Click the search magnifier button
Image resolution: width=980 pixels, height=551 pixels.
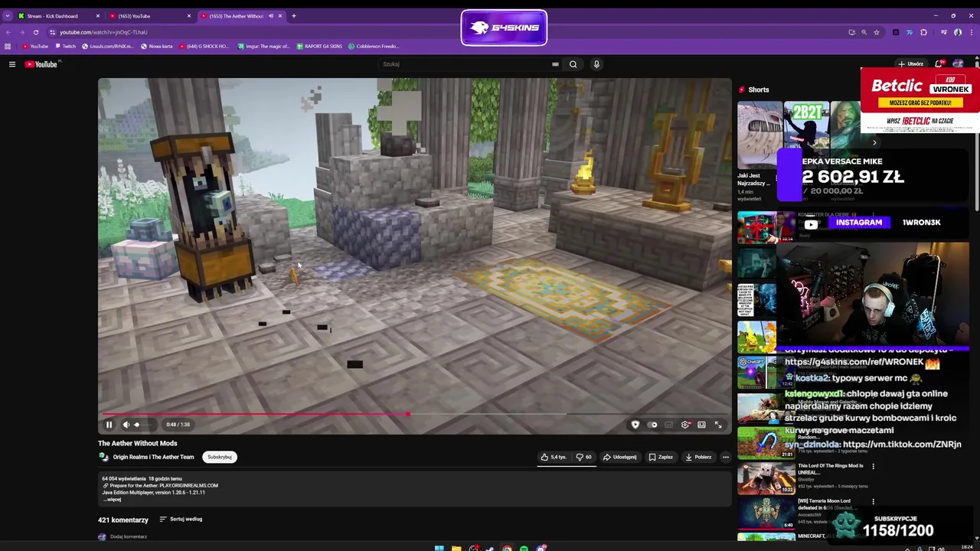tap(573, 64)
